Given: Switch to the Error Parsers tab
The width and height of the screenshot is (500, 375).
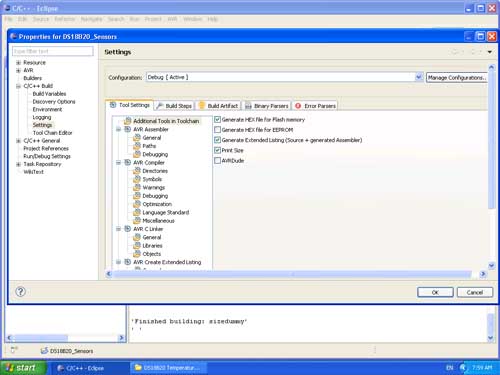Looking at the screenshot, I should coord(315,106).
